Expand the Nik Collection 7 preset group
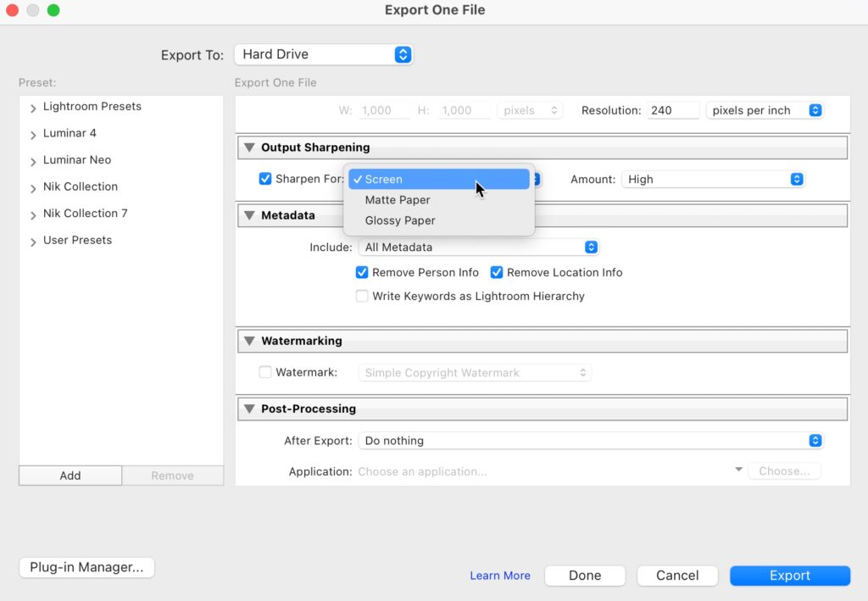 point(33,214)
